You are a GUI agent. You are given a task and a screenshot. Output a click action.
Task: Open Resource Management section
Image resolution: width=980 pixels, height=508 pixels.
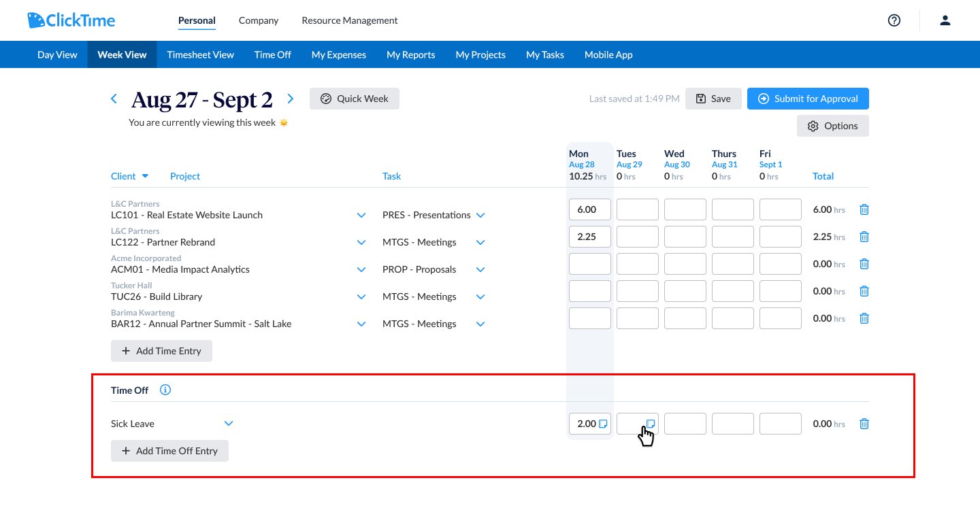coord(350,20)
